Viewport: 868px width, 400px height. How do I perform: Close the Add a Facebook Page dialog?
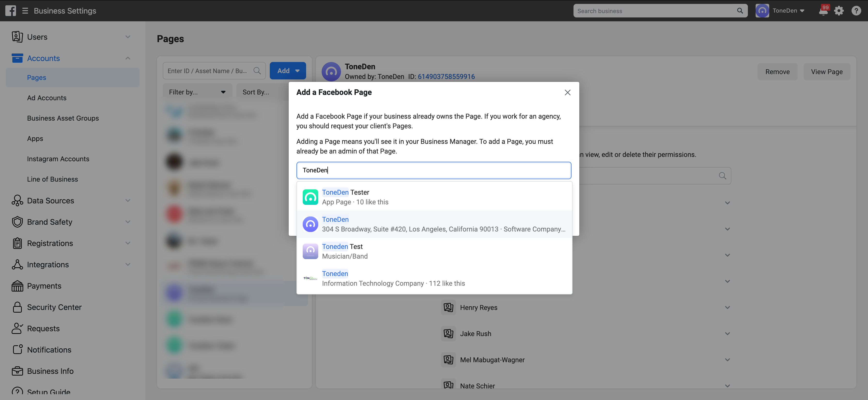(567, 92)
